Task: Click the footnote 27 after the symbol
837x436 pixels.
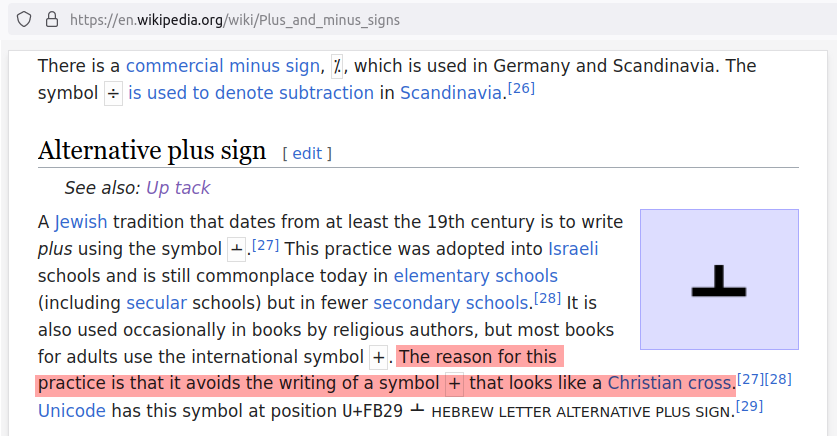Action: (265, 245)
